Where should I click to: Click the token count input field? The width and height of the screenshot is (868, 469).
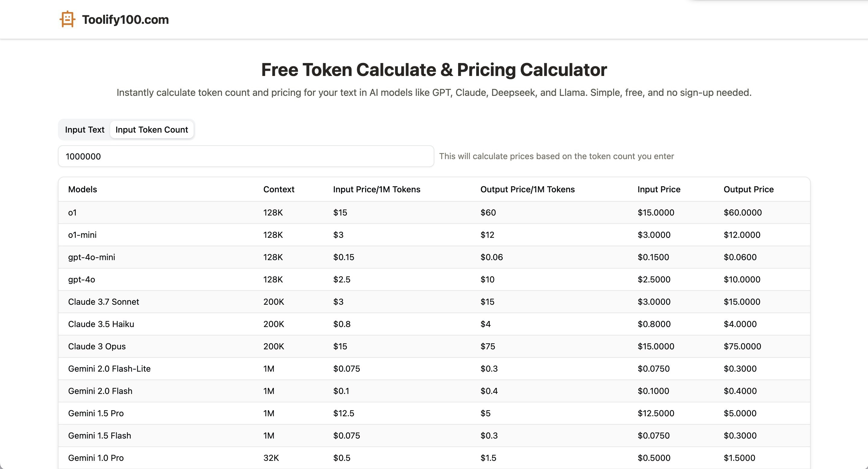point(246,156)
